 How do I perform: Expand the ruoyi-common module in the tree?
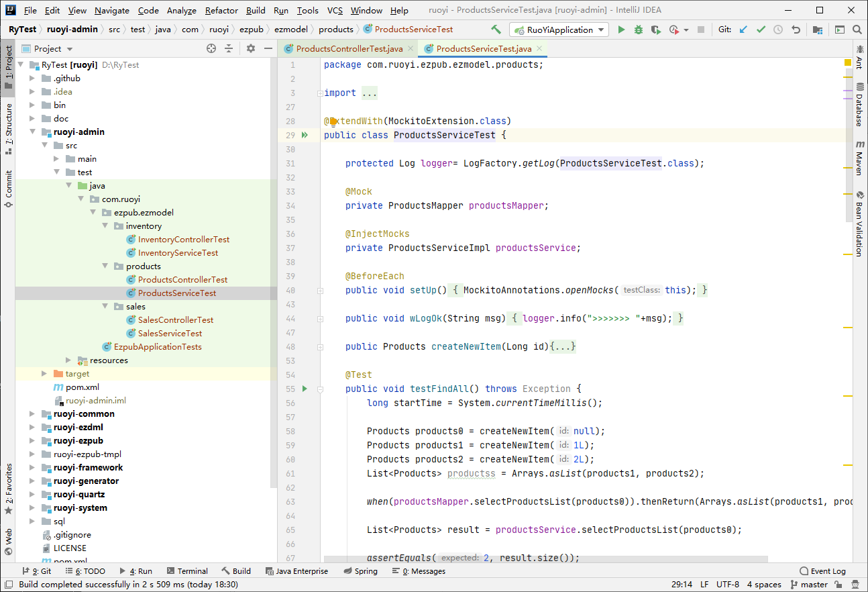(32, 414)
